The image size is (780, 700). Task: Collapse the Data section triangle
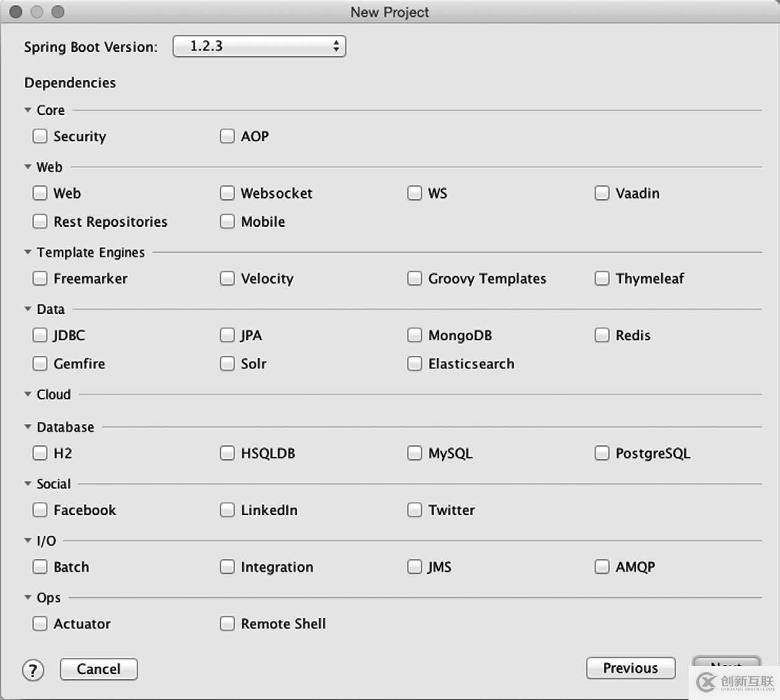(x=27, y=309)
